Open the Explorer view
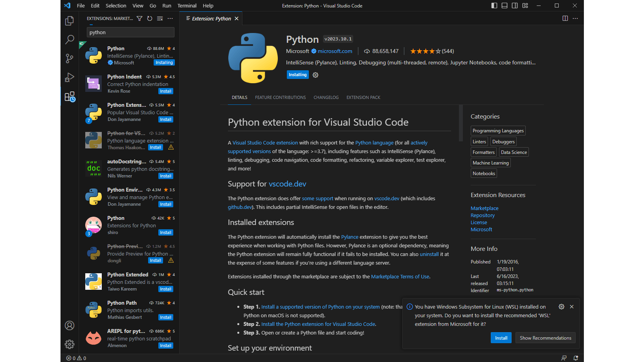644x362 pixels. click(x=70, y=21)
